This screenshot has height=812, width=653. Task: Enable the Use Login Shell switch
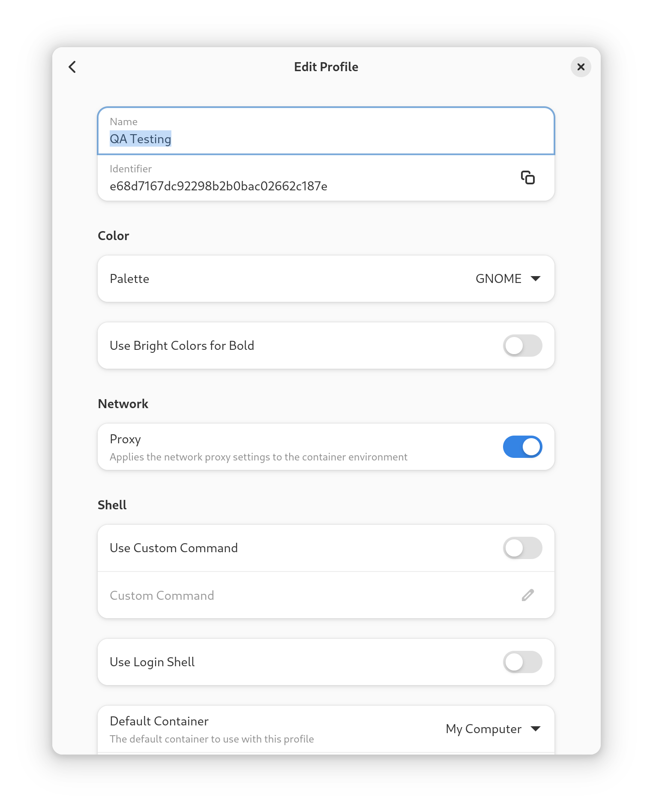point(522,662)
